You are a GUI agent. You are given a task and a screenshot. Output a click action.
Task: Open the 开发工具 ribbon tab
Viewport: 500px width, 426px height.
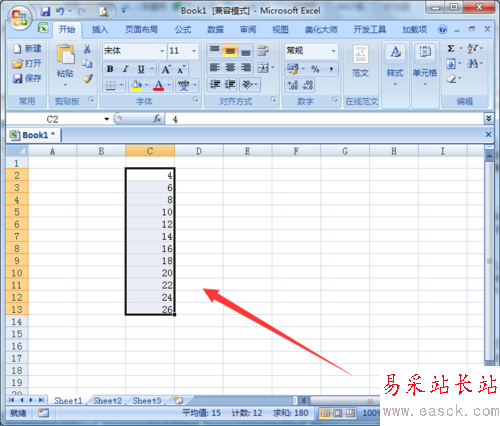point(370,30)
